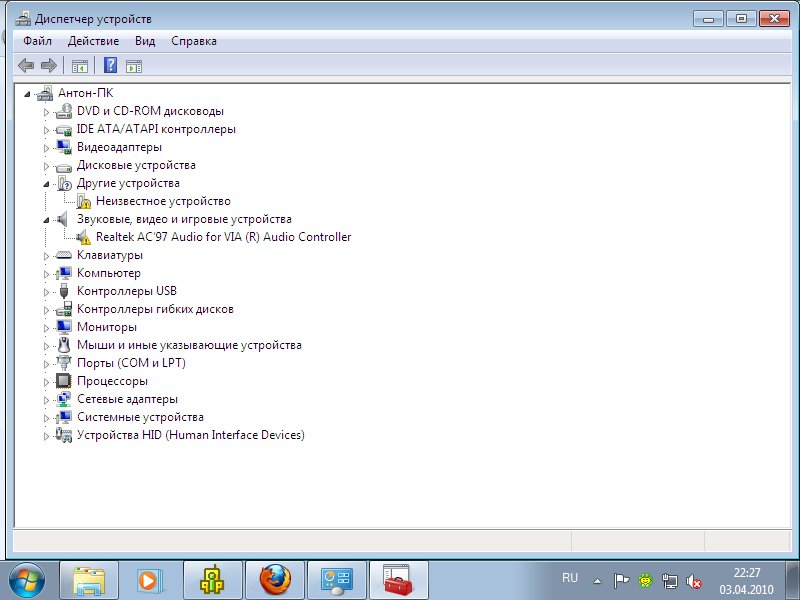Collapse the Звуковые, видео и игровые устройства node

(46, 220)
